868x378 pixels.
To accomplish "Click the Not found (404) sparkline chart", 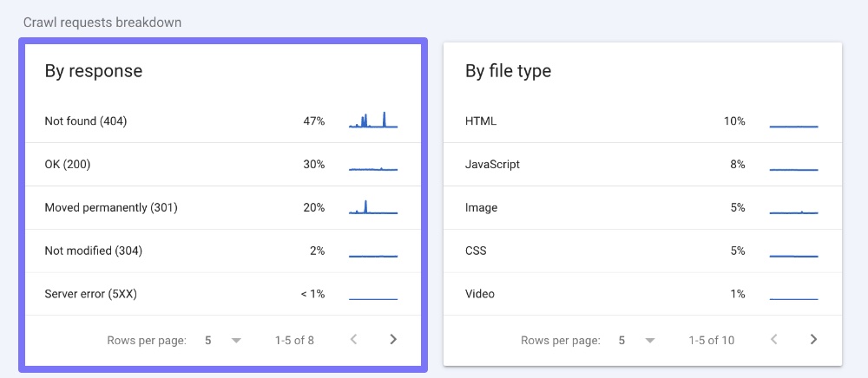I will pyautogui.click(x=373, y=120).
